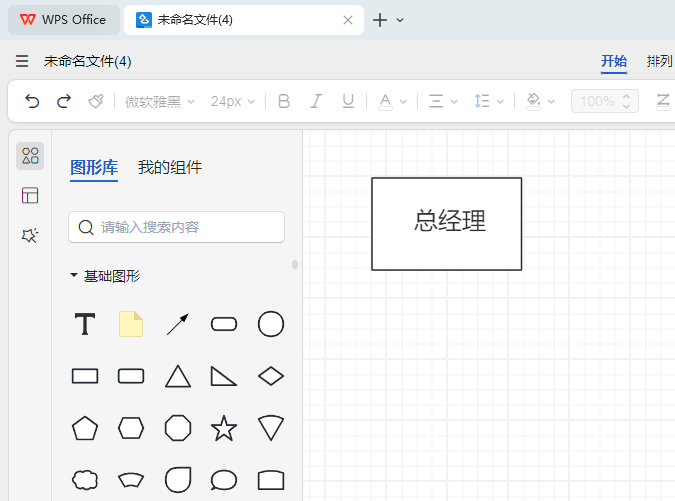Select the cloud shape
This screenshot has width=675, height=501.
85,480
